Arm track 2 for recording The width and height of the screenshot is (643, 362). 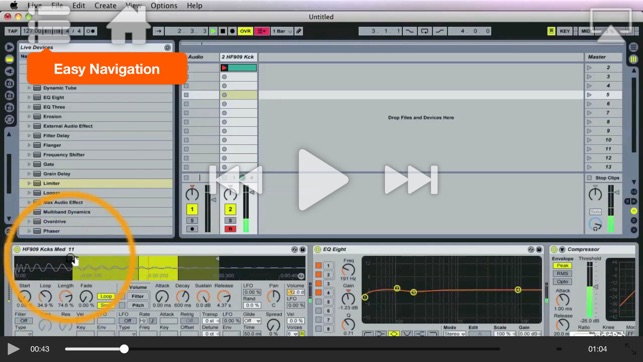click(230, 229)
